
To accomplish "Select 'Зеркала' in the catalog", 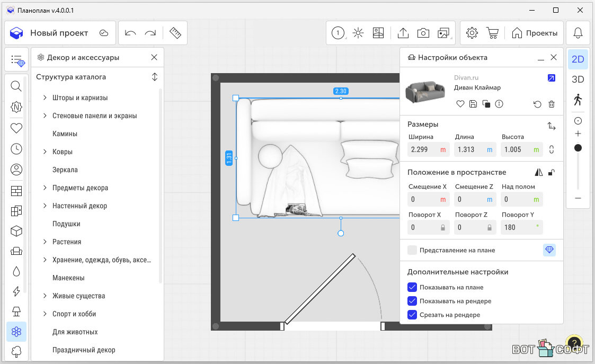I will click(x=65, y=170).
